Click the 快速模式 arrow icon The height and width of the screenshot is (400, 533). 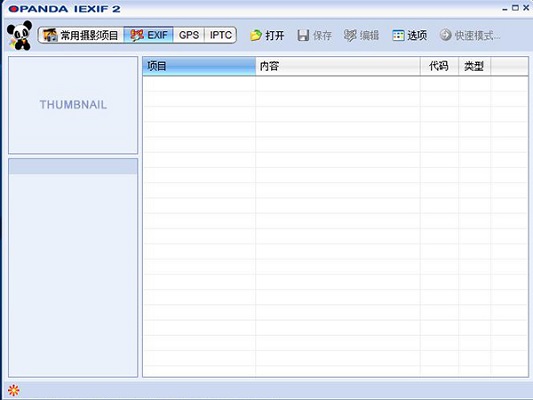(445, 35)
